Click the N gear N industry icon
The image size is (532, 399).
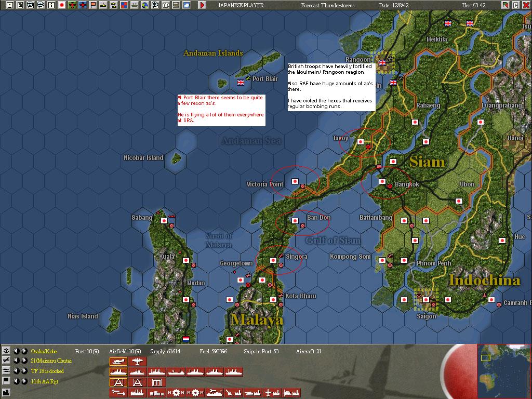176,393
